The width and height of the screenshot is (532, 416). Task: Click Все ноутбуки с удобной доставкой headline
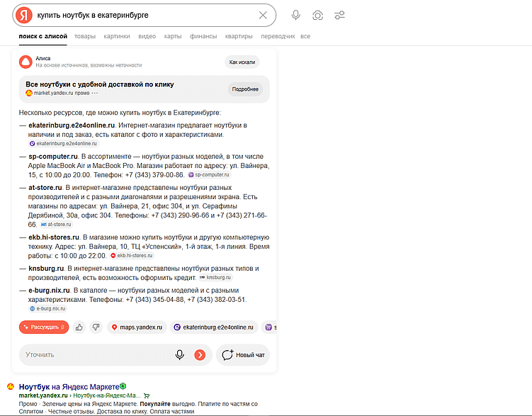click(x=100, y=84)
